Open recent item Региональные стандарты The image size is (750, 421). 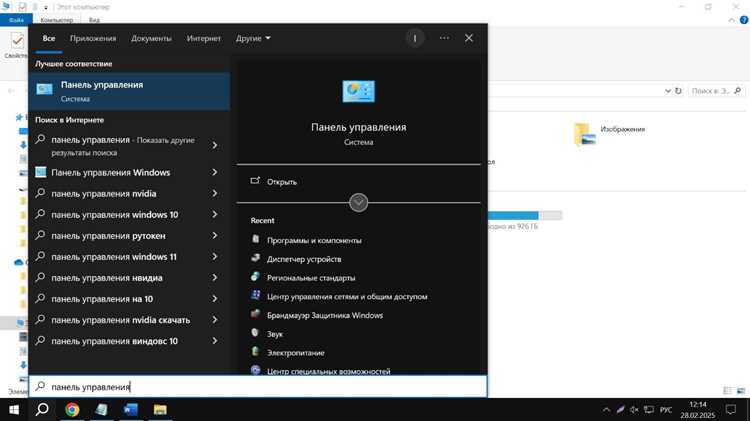(x=311, y=277)
